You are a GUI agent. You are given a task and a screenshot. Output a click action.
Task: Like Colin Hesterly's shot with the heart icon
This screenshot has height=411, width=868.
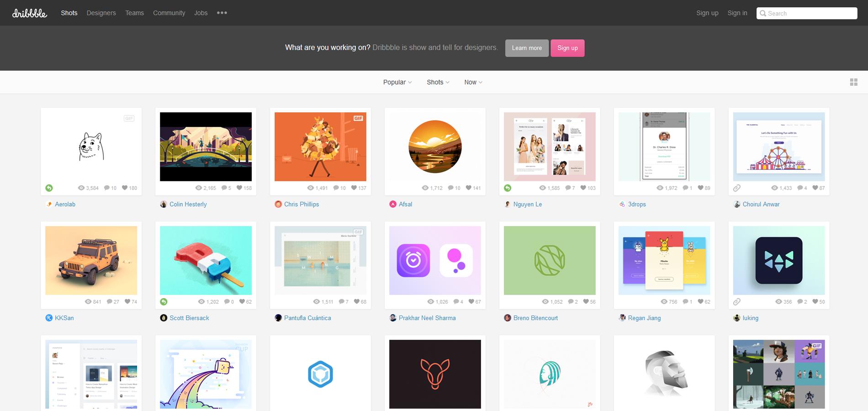[x=239, y=188]
